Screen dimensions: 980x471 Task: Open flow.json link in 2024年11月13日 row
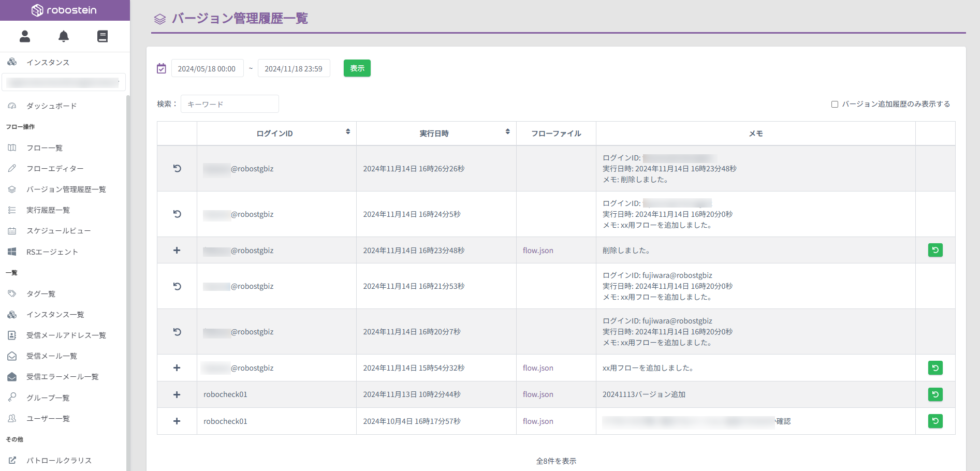[538, 394]
